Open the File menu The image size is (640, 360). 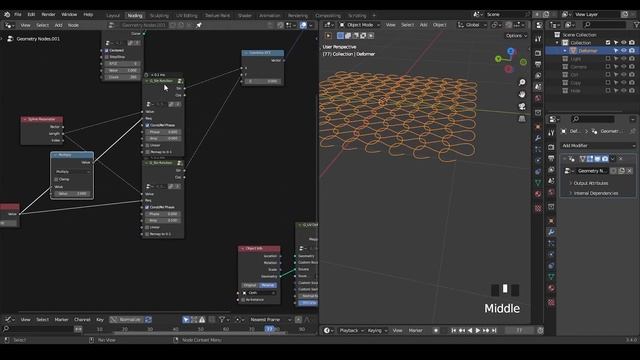tap(18, 14)
